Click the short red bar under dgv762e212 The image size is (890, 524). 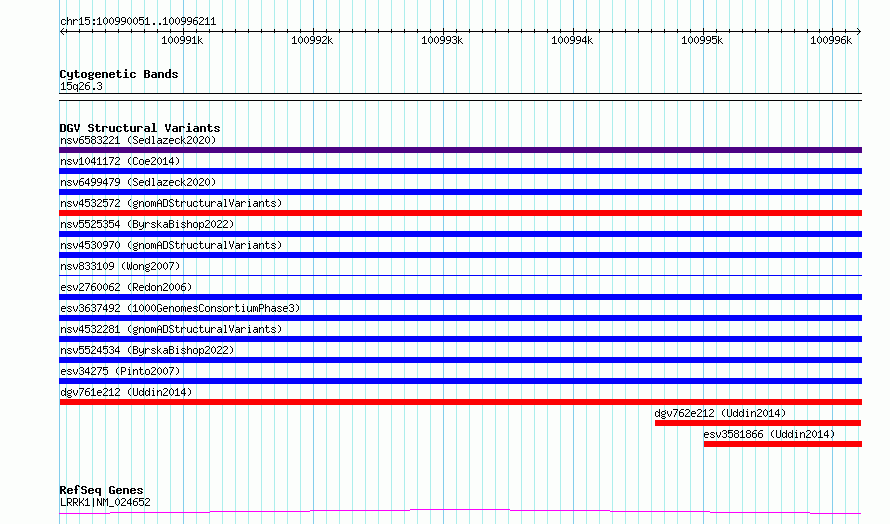758,423
